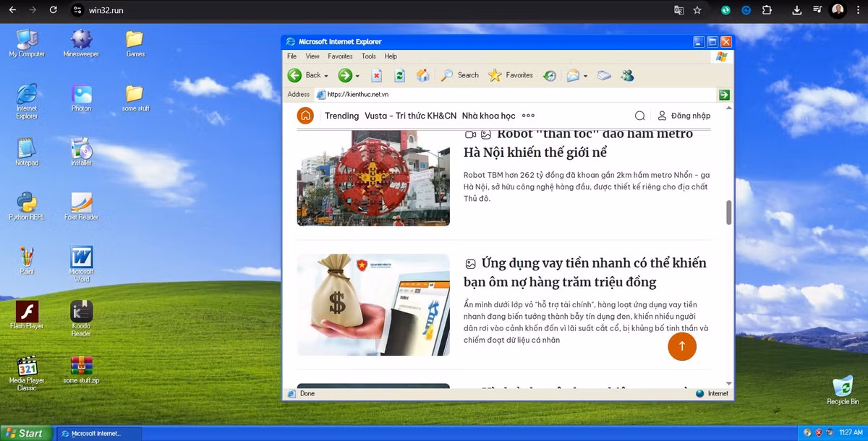
Task: Open Minesweeper from the desktop
Action: [x=80, y=42]
